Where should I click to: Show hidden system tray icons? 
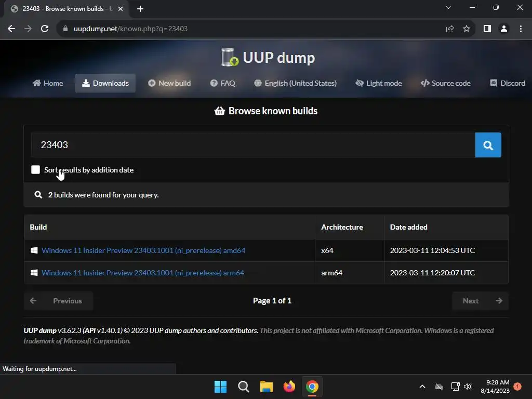422,387
